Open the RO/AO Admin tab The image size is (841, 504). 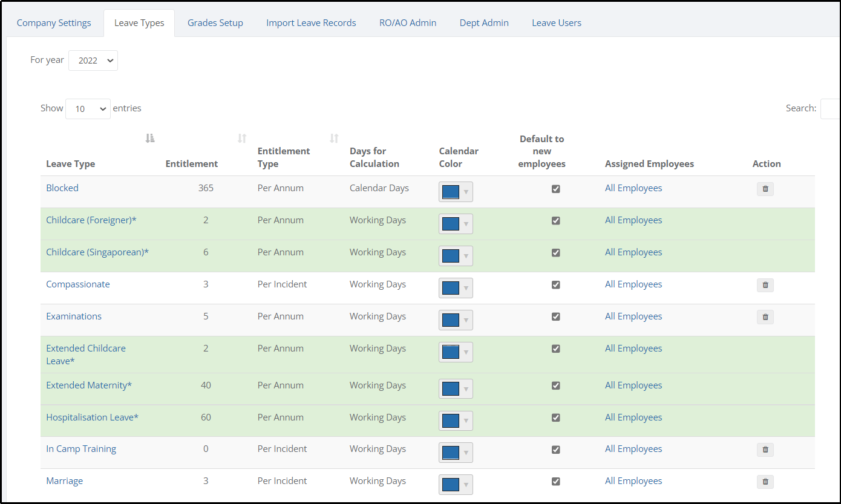[x=408, y=23]
